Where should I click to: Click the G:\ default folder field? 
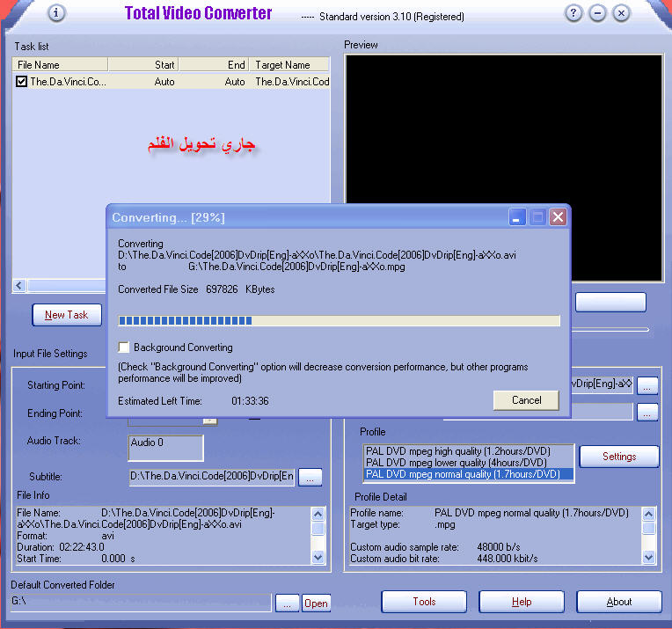click(141, 602)
